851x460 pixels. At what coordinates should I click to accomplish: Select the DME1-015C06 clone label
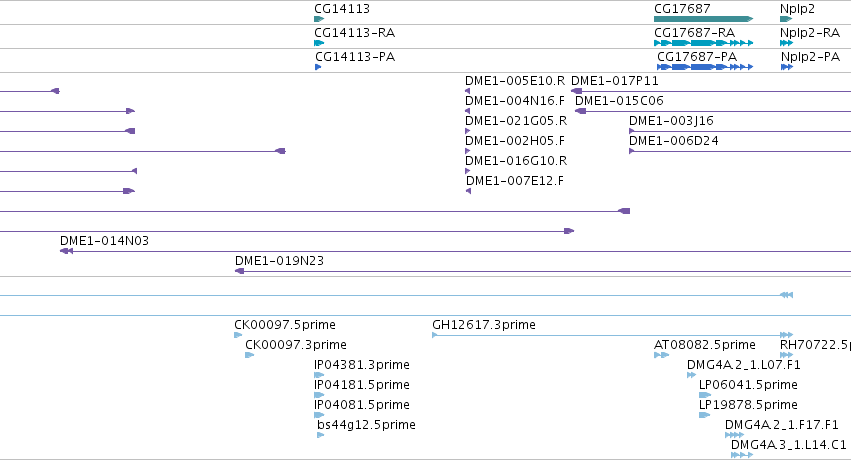tap(619, 100)
